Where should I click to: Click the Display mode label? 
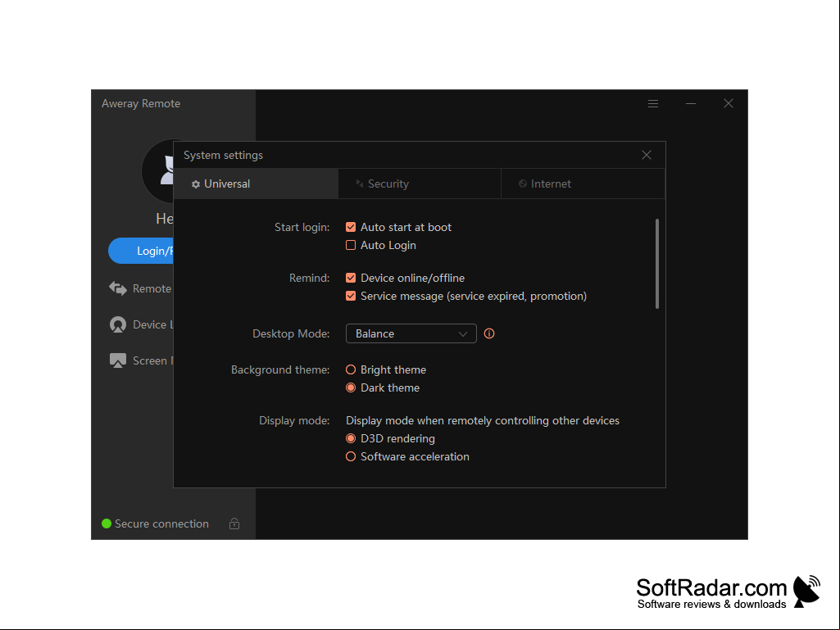point(294,420)
